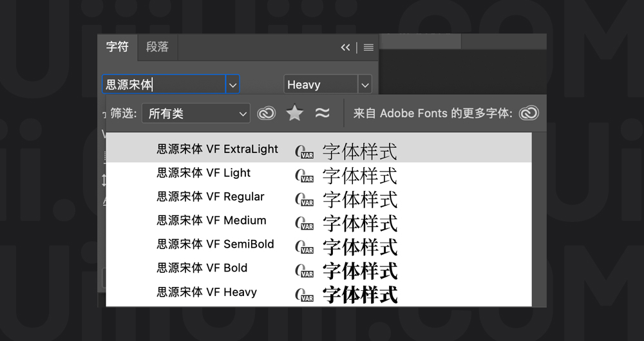Click 字体样式 preview in the Bold row
This screenshot has width=644, height=341.
[x=360, y=271]
